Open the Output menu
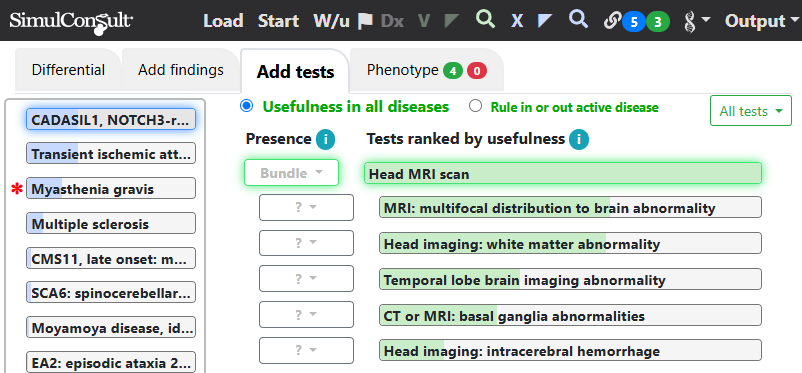Screen dimensions: 802x373 [x=761, y=21]
